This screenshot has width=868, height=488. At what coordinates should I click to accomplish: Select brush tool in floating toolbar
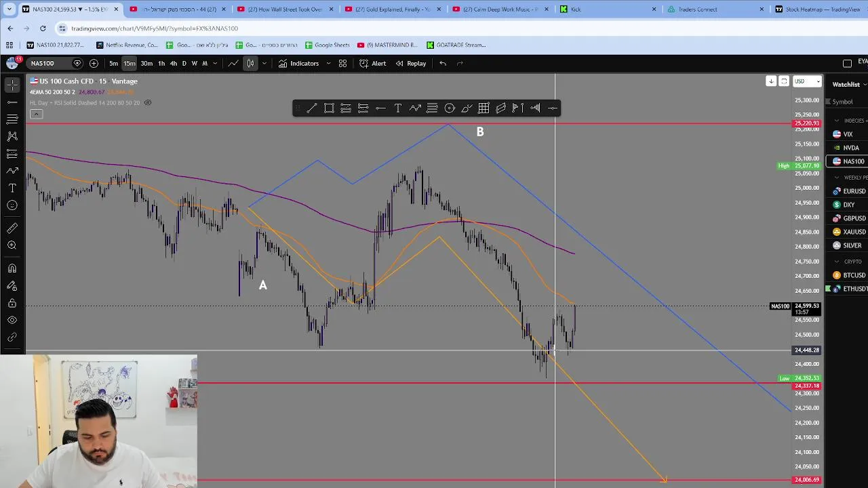point(467,108)
